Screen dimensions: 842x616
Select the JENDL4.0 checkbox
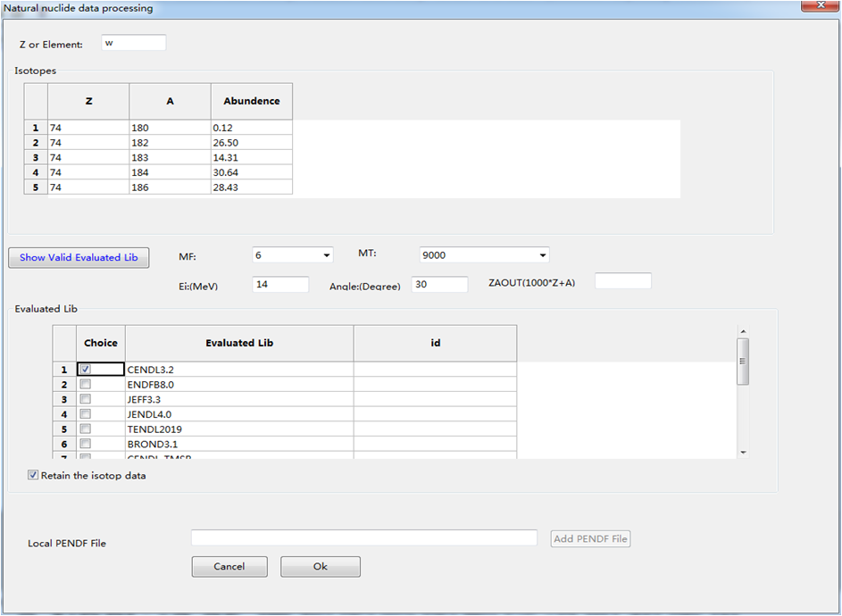click(86, 414)
